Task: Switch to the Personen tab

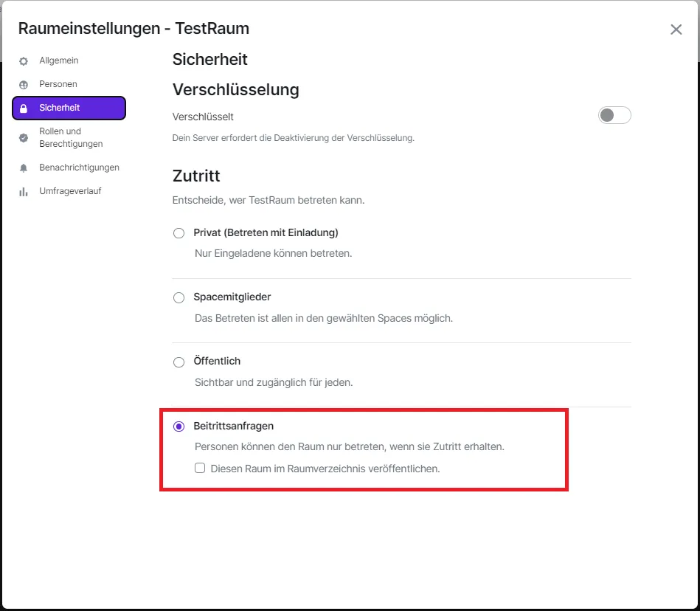Action: click(x=58, y=84)
